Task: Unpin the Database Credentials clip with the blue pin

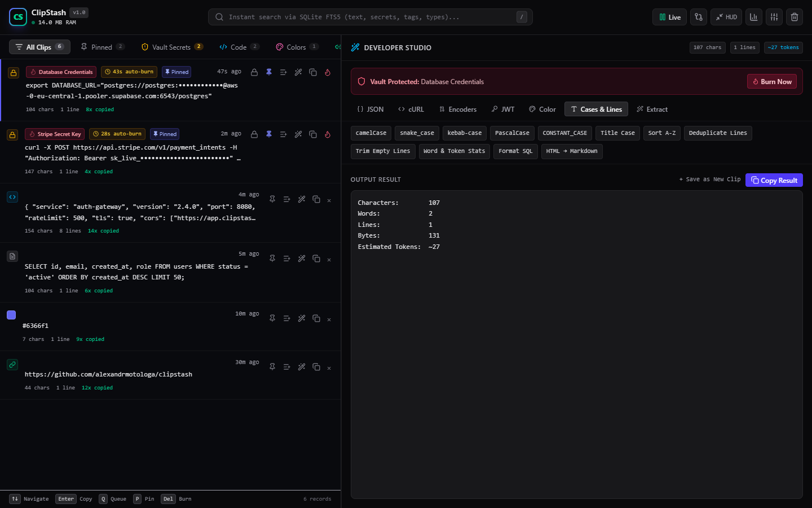Action: pos(269,72)
